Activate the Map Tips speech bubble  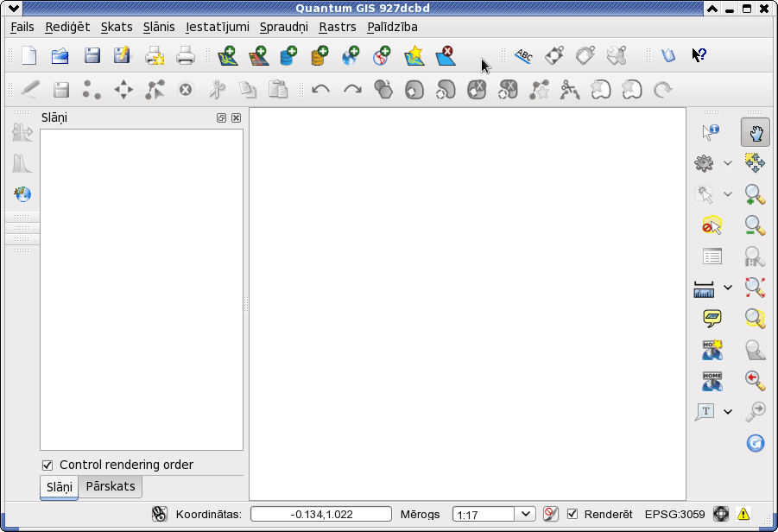pyautogui.click(x=712, y=318)
